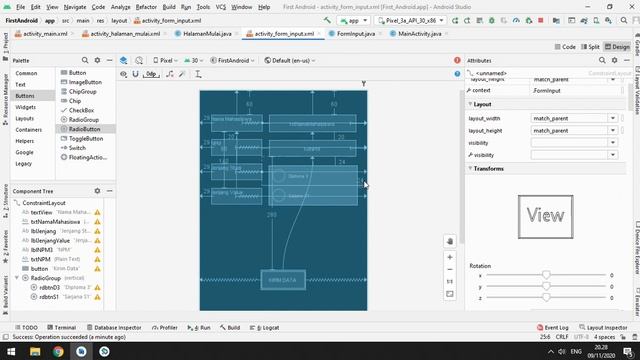
Task: Zoom in on the design surface
Action: (450, 257)
